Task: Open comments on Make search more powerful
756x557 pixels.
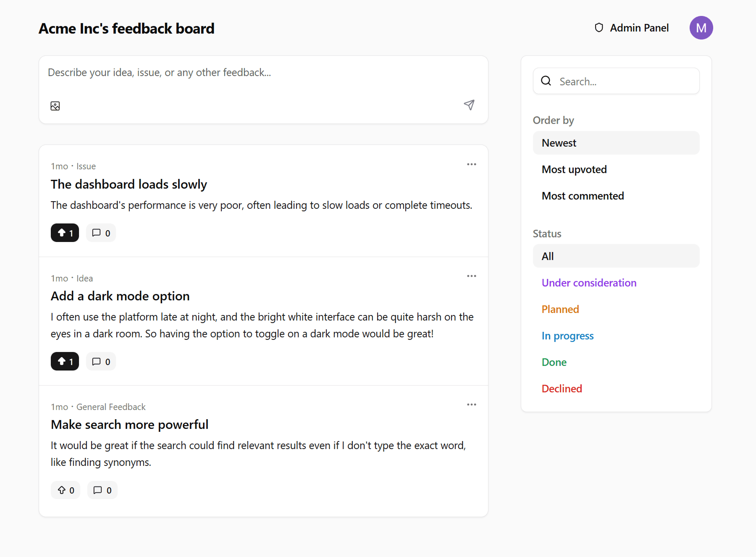Action: pyautogui.click(x=102, y=490)
